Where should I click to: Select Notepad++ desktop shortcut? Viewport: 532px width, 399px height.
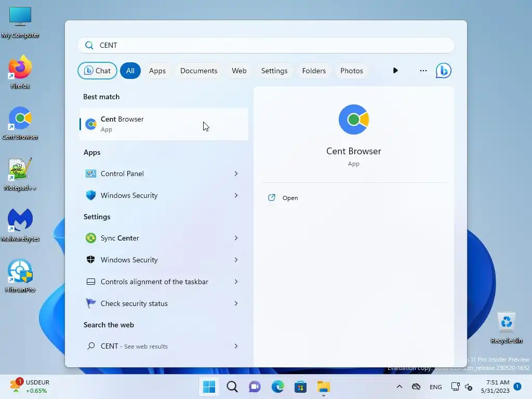pos(20,174)
